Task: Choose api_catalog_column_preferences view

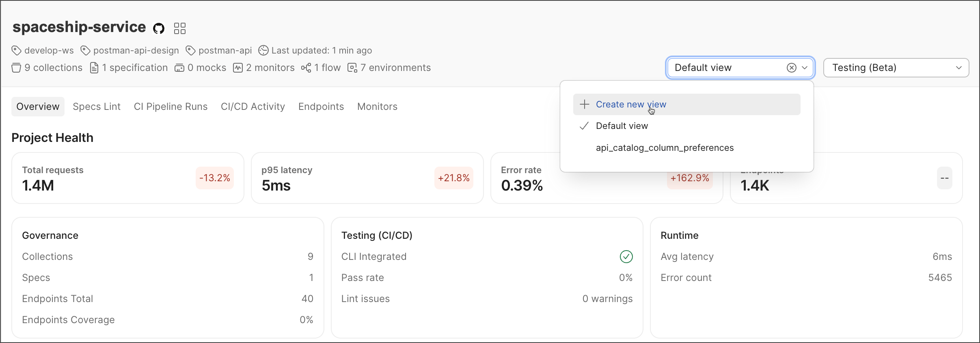Action: (665, 148)
